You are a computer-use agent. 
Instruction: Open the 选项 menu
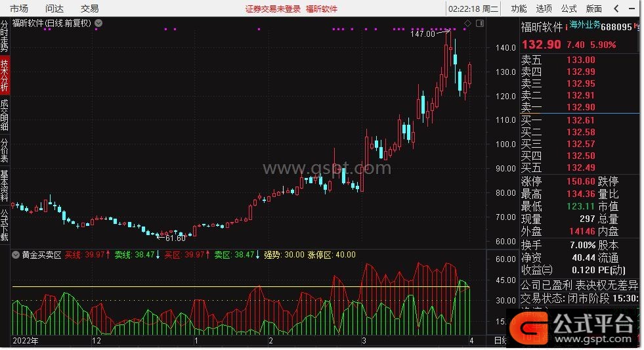click(x=544, y=9)
